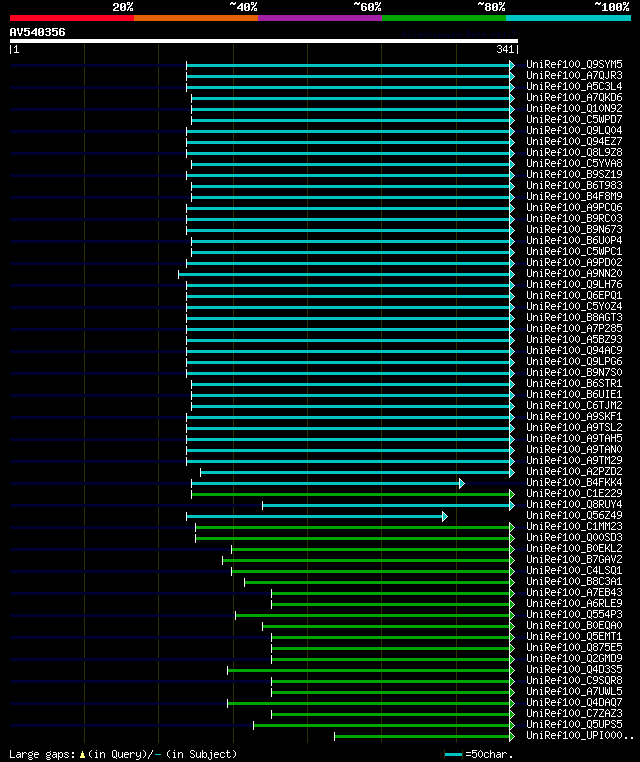Click the UniRef100_Q5UPS5 label
Image resolution: width=640 pixels, height=762 pixels.
pyautogui.click(x=574, y=725)
